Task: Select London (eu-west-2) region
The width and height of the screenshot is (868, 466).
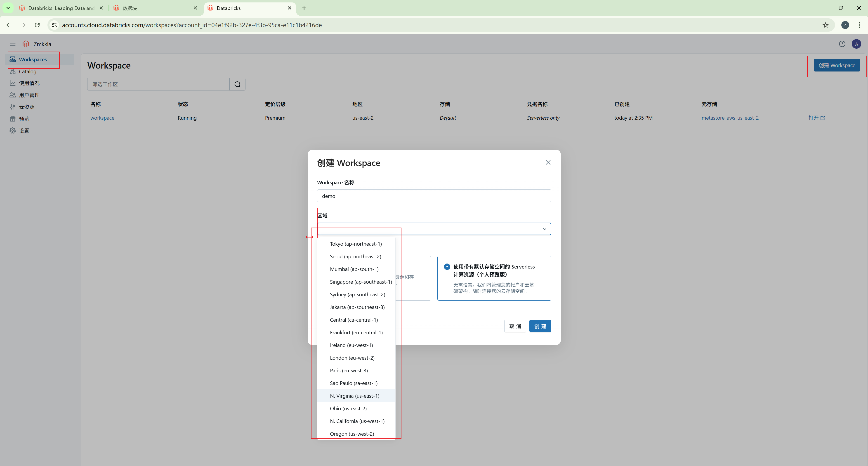Action: pyautogui.click(x=356, y=358)
